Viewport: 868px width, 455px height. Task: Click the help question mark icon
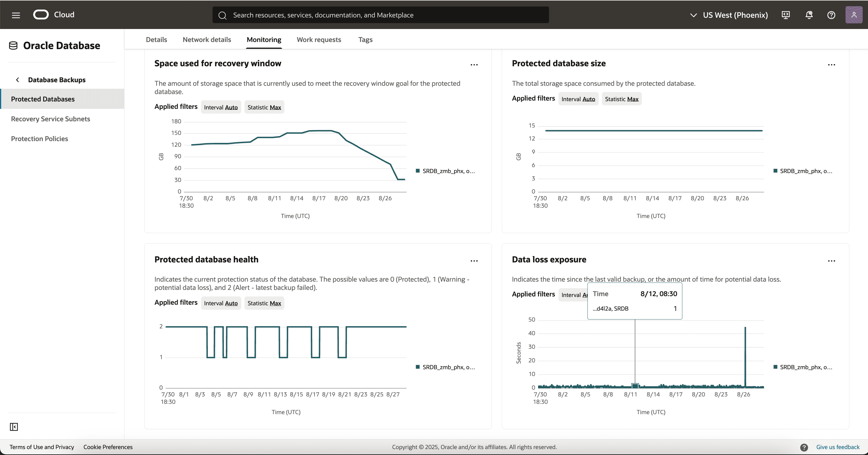[831, 15]
